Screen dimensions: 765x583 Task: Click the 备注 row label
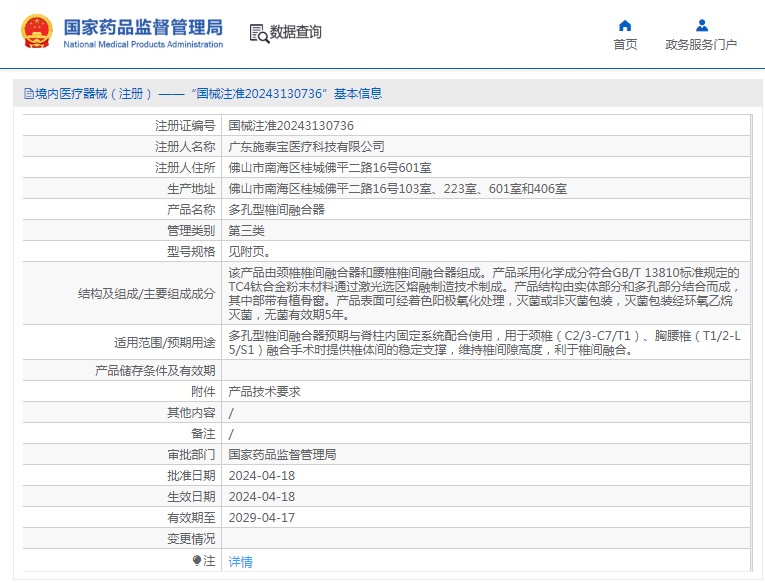(203, 434)
